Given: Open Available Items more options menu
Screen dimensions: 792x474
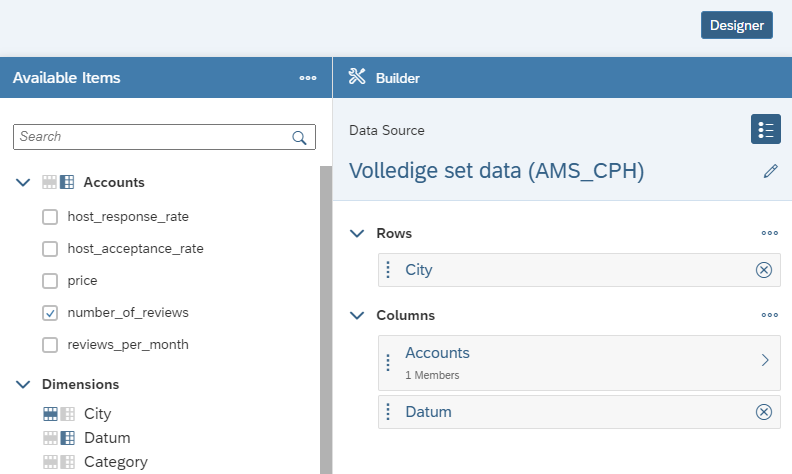Looking at the screenshot, I should (308, 78).
